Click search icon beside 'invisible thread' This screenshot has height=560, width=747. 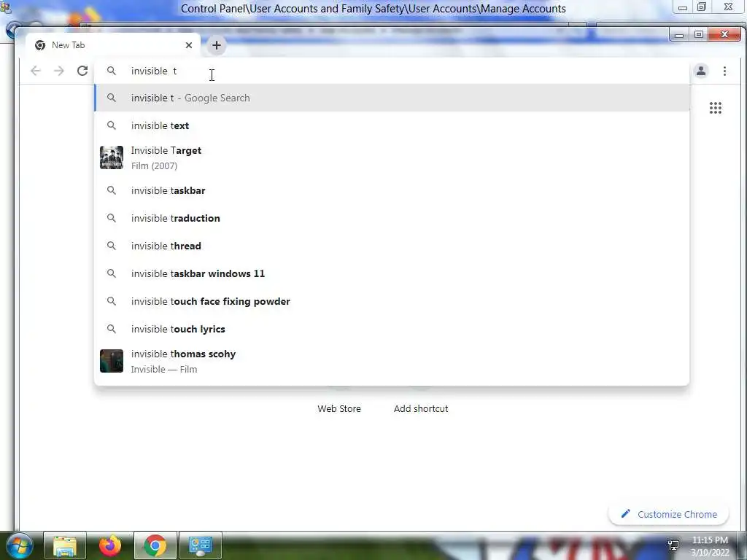(x=111, y=246)
